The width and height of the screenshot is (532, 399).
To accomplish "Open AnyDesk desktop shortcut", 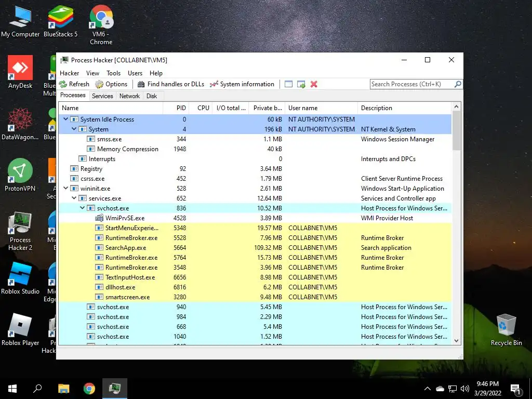I will coord(20,72).
